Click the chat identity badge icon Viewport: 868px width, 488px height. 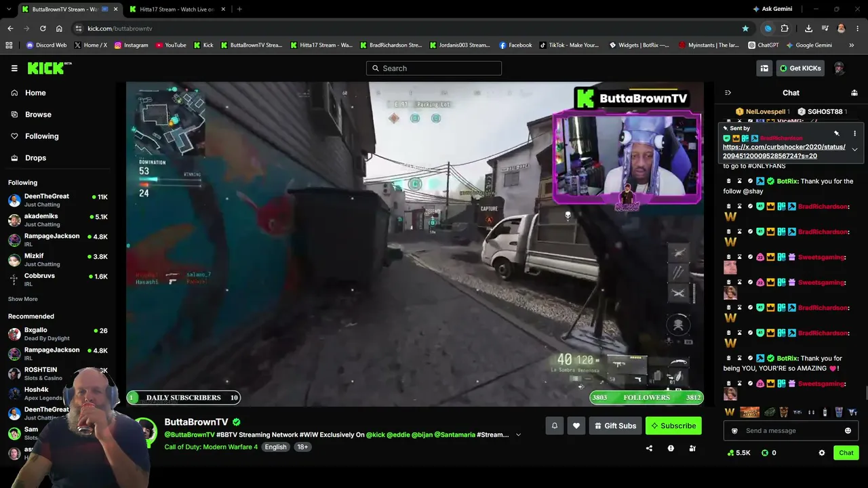[734, 430]
